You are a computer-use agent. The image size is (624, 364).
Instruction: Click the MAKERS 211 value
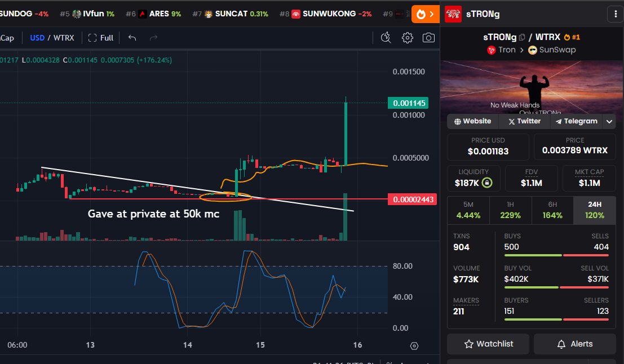(x=458, y=312)
